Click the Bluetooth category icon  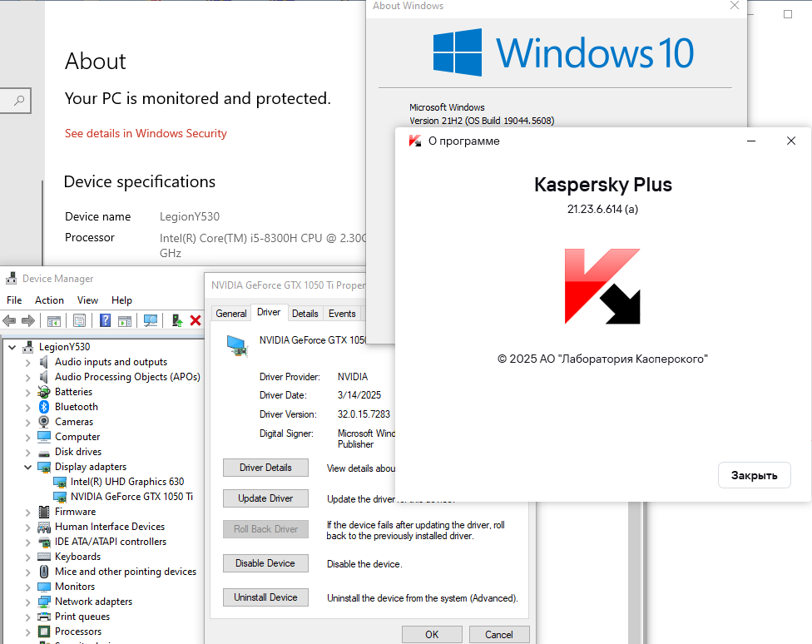pyautogui.click(x=44, y=407)
